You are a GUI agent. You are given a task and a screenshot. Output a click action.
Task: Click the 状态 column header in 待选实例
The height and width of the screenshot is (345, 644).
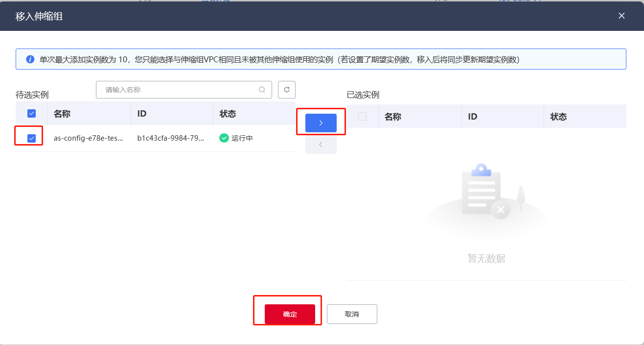point(228,113)
